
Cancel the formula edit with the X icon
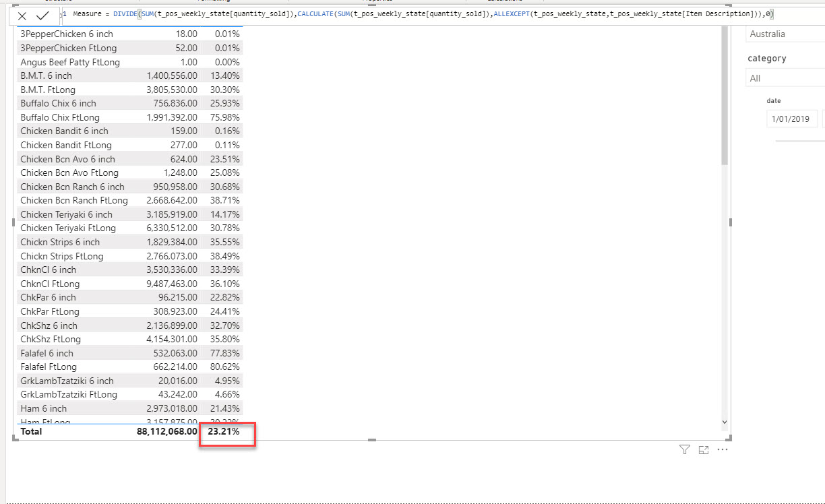pyautogui.click(x=22, y=15)
